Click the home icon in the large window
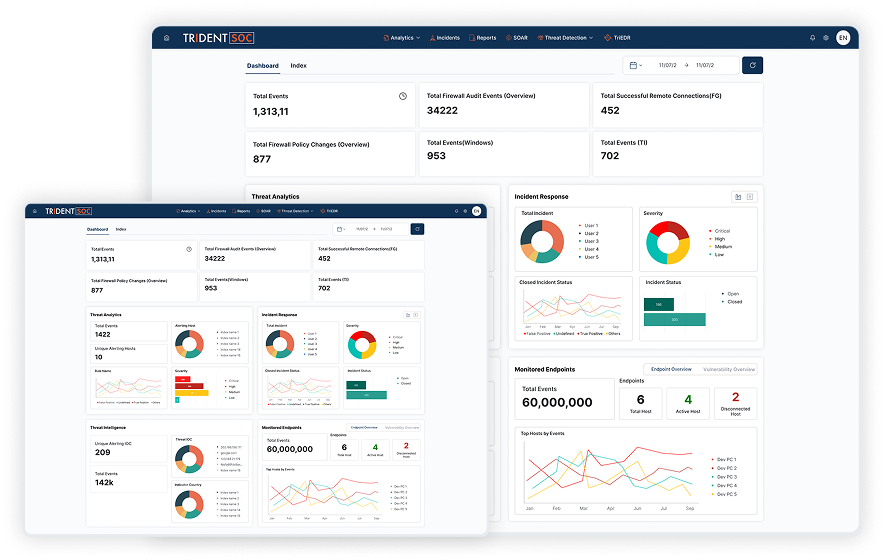886x560 pixels. pyautogui.click(x=166, y=38)
